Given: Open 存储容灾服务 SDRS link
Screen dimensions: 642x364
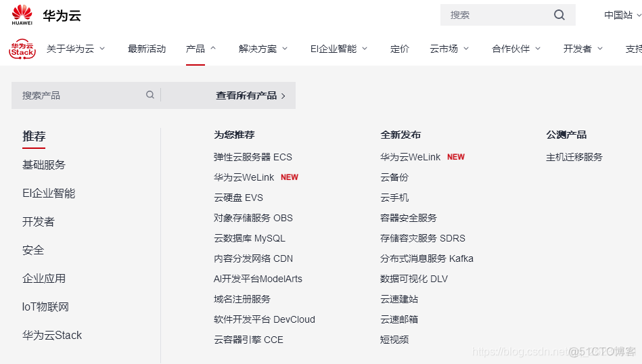Looking at the screenshot, I should tap(423, 238).
